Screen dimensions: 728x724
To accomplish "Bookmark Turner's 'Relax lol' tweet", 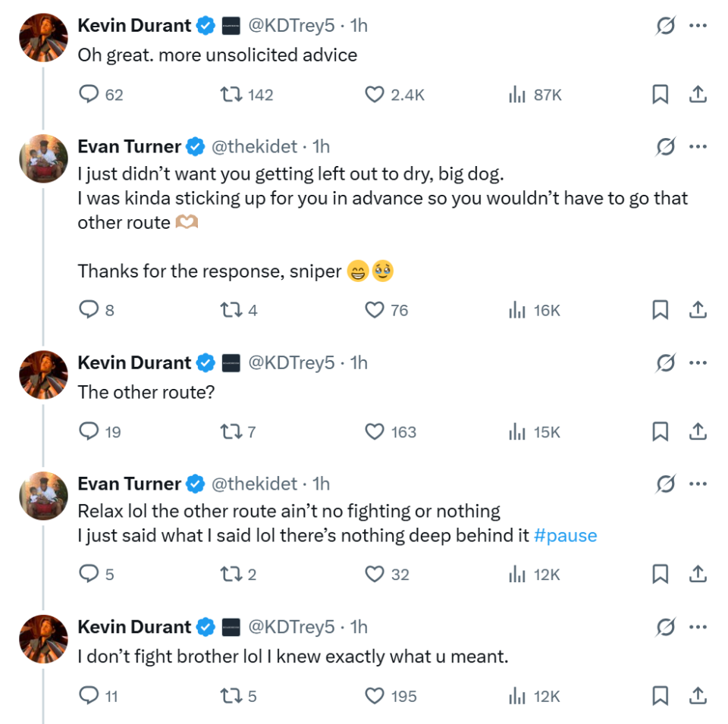I will 661,575.
